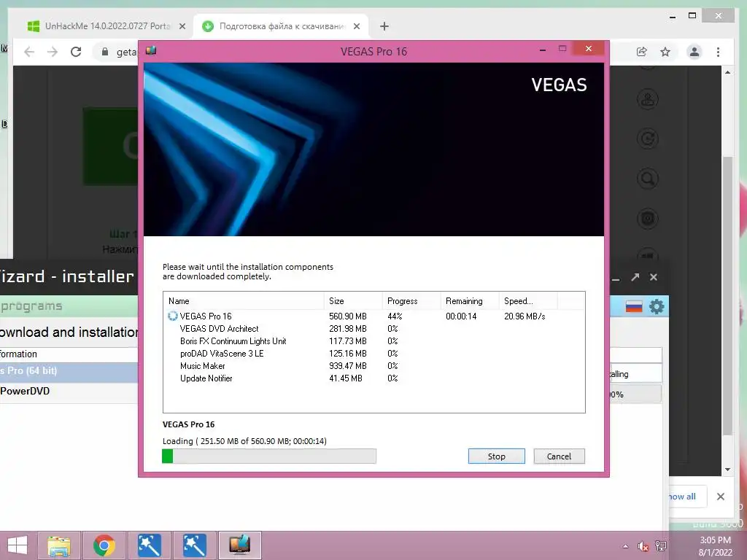The height and width of the screenshot is (560, 747).
Task: Open a new Chrome tab
Action: click(x=384, y=26)
